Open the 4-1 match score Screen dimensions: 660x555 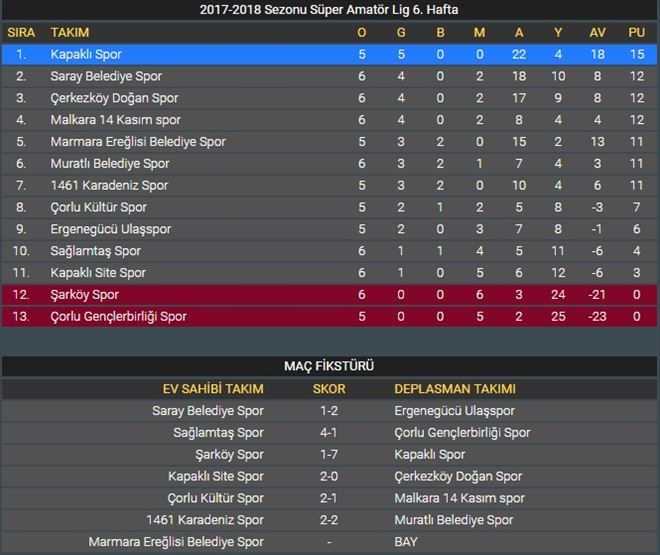330,433
